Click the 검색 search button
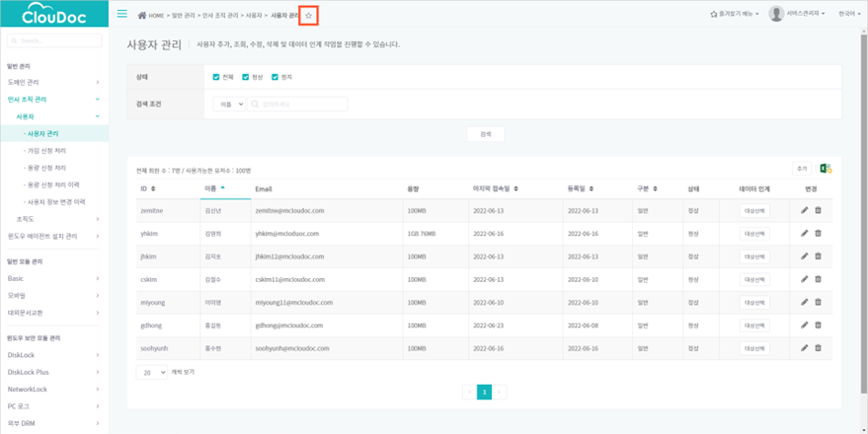 coord(486,134)
